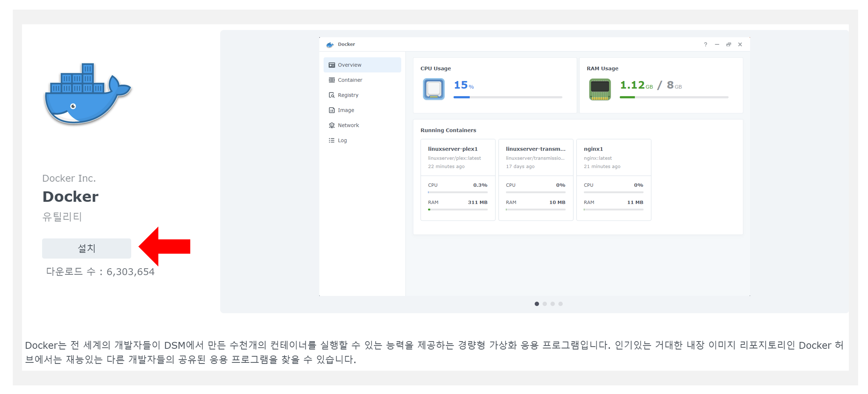Switch to the Image section
The image size is (868, 394).
click(x=362, y=110)
